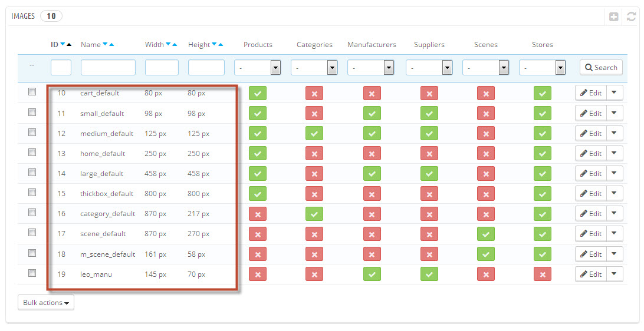Screen dimensions: 644x331
Task: Focus the ID filter field
Action: [x=61, y=68]
